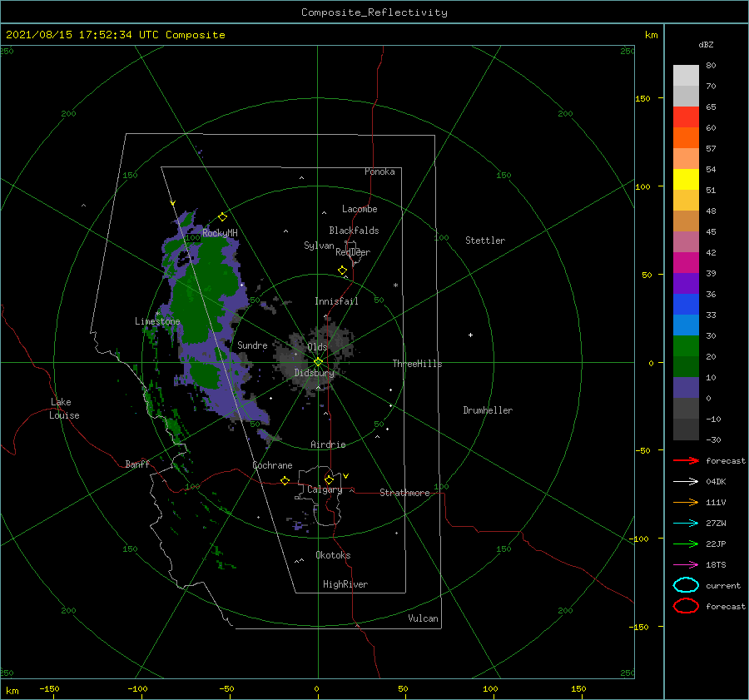Image resolution: width=749 pixels, height=700 pixels.
Task: Click the 18TS legend label
Action: (716, 564)
